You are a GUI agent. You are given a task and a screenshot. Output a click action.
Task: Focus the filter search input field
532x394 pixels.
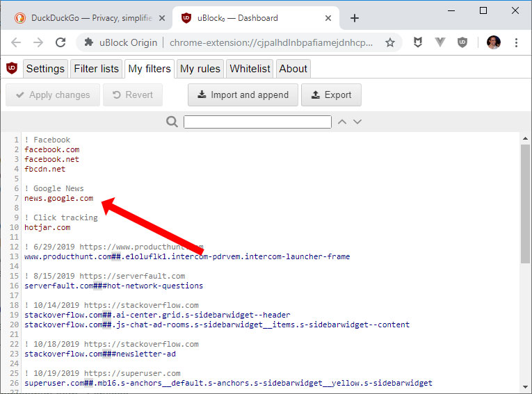tap(257, 122)
